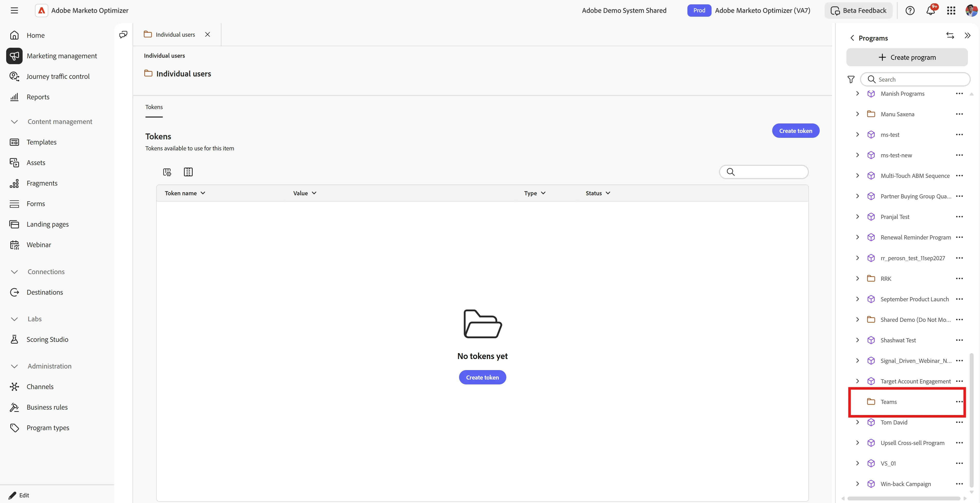Screen dimensions: 980x503
Task: Open the chat assistant panel icon
Action: [x=123, y=35]
